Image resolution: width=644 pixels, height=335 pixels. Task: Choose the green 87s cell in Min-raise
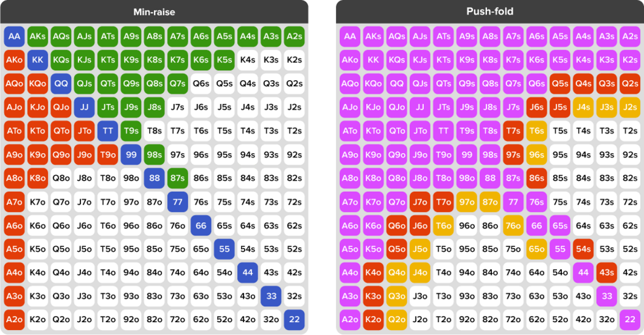[x=178, y=178]
